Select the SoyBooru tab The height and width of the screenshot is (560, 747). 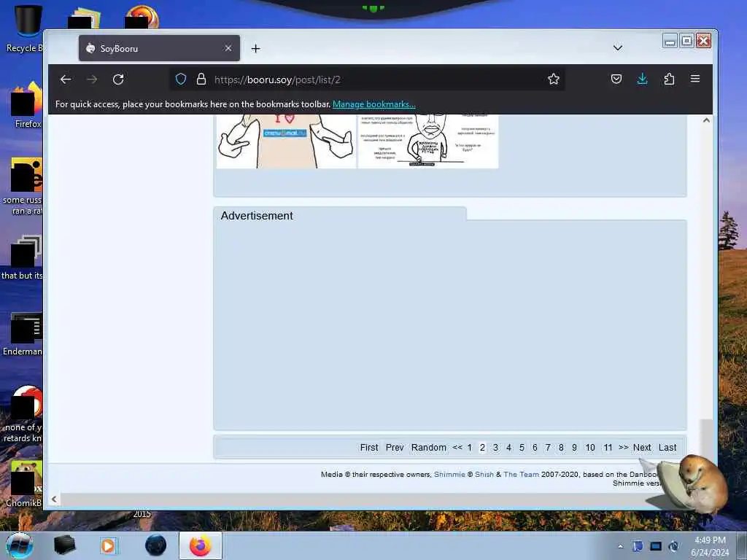click(159, 48)
